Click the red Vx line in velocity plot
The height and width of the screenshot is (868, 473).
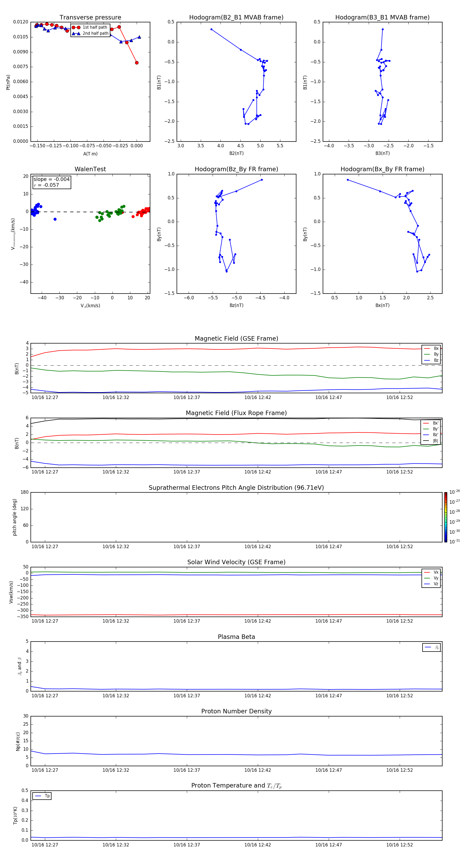click(236, 615)
